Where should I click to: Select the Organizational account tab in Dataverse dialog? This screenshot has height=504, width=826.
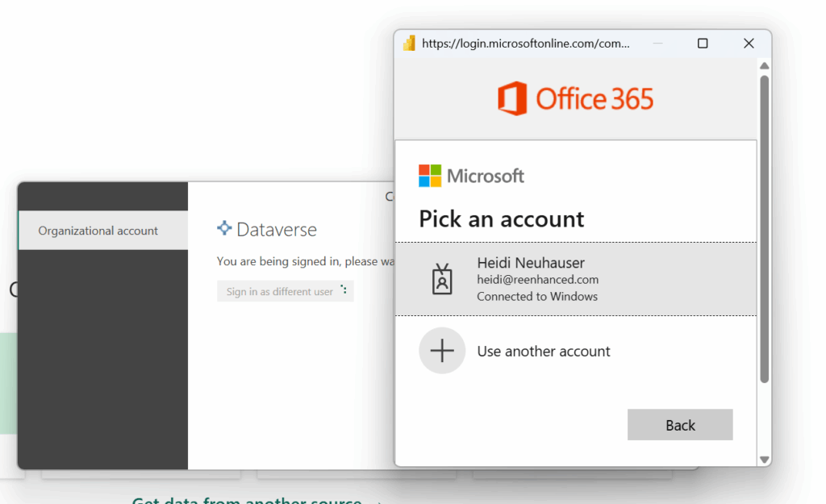103,230
